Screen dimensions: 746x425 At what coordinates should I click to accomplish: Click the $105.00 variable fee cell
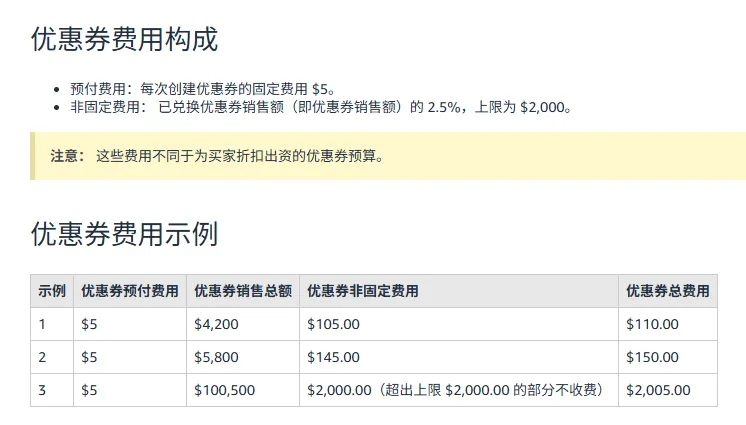click(x=333, y=324)
